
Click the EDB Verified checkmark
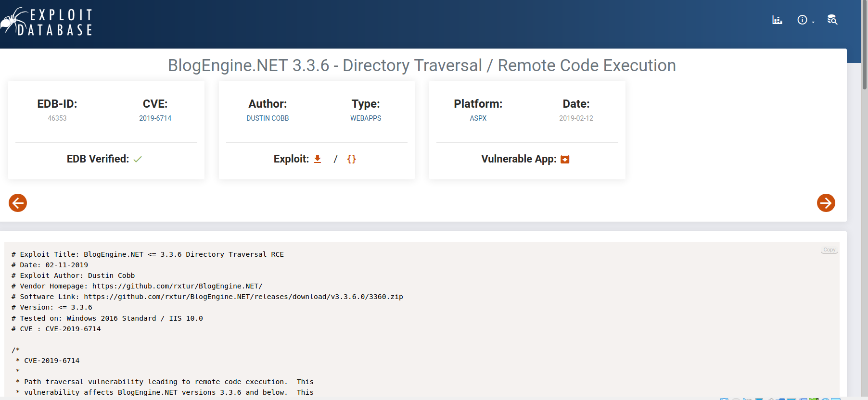pyautogui.click(x=138, y=159)
